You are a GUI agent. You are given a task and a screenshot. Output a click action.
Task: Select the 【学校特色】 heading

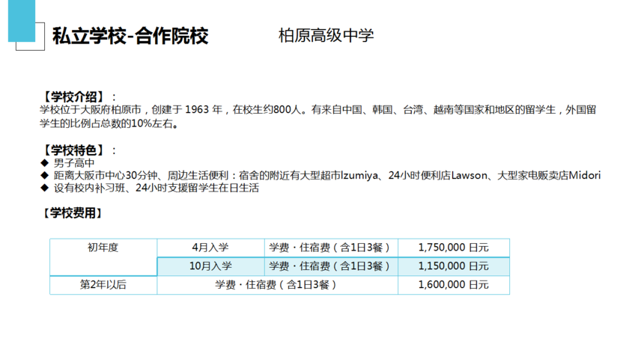[74, 150]
